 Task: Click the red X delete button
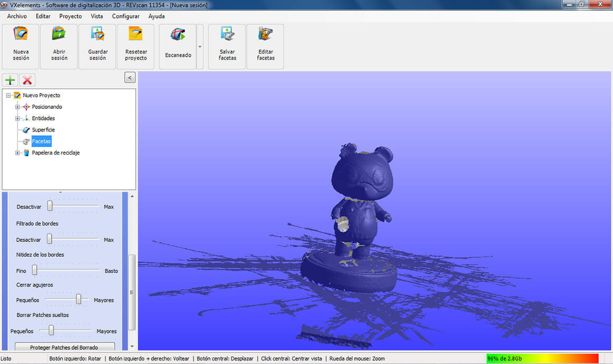[27, 80]
